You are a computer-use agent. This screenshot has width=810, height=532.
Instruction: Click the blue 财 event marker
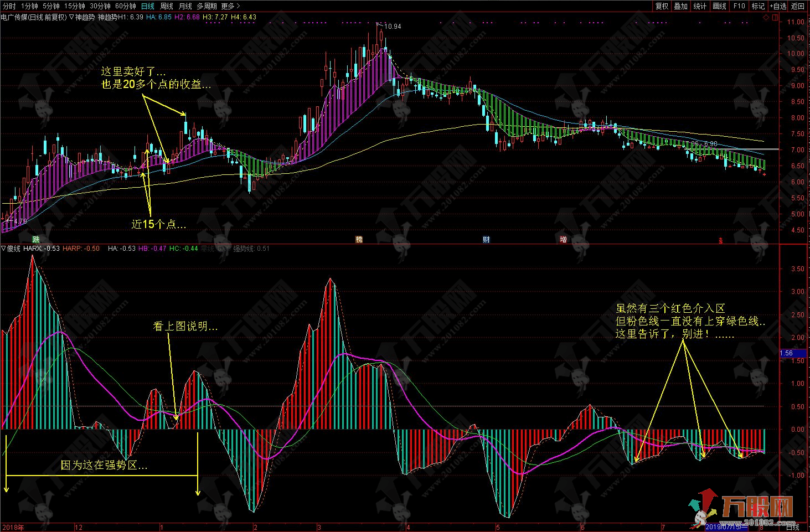486,240
